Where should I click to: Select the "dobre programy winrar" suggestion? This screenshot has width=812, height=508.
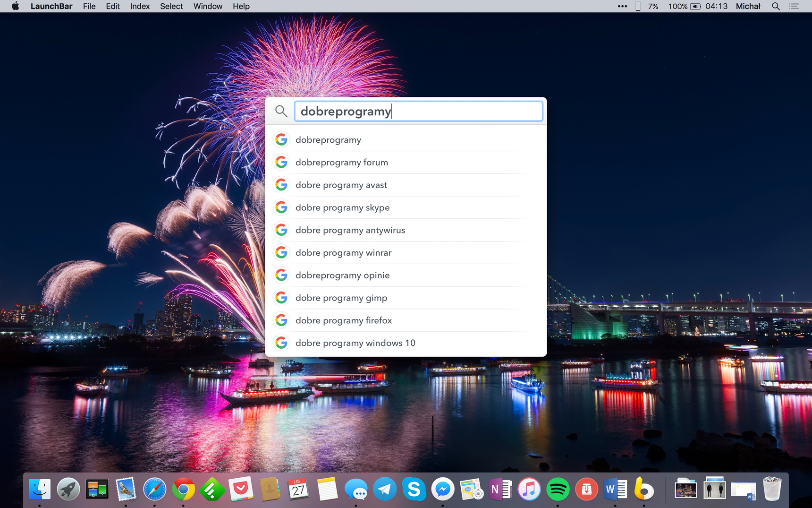(406, 253)
